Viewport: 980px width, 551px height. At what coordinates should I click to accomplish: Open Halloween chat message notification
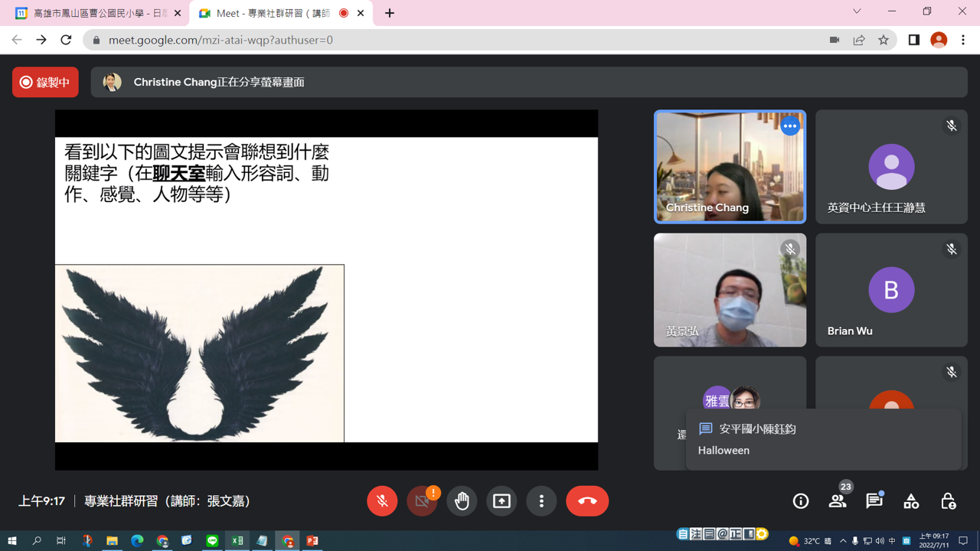click(824, 439)
